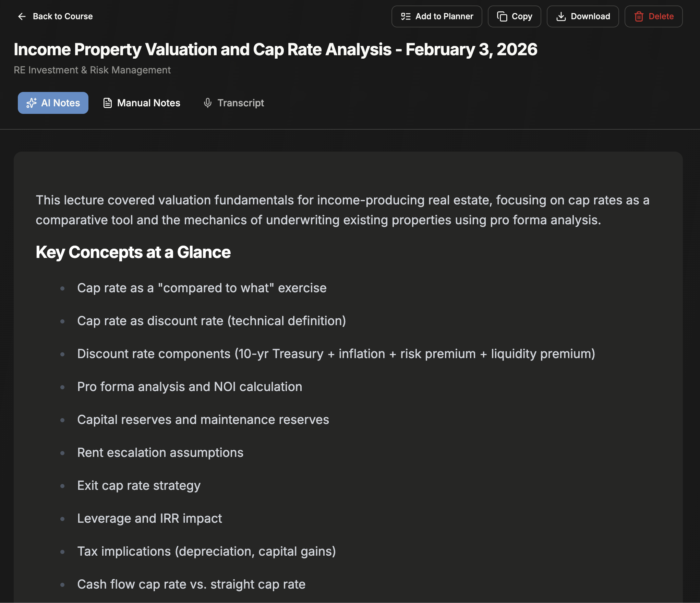The height and width of the screenshot is (603, 700).
Task: Click the Key Concepts at a Glance heading
Action: 133,252
